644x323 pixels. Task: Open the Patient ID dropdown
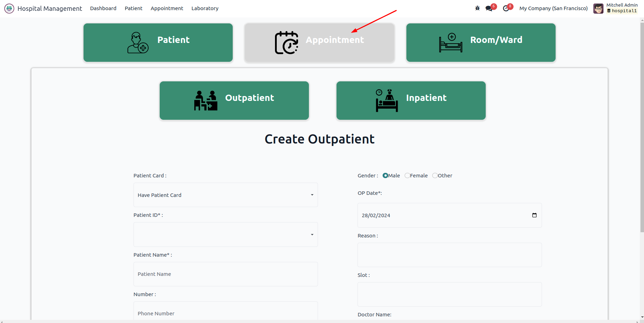point(225,235)
